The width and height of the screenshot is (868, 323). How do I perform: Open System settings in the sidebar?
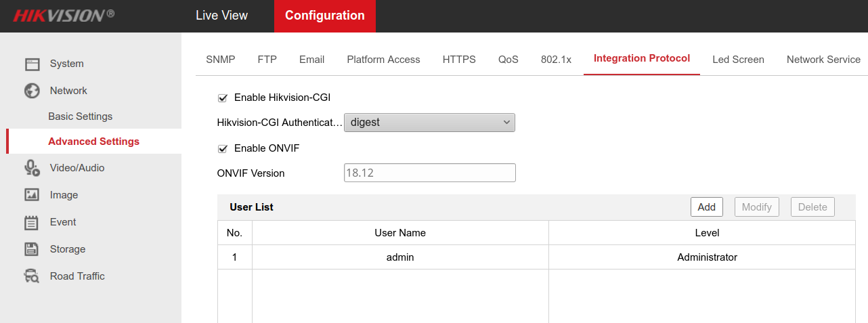[x=67, y=64]
